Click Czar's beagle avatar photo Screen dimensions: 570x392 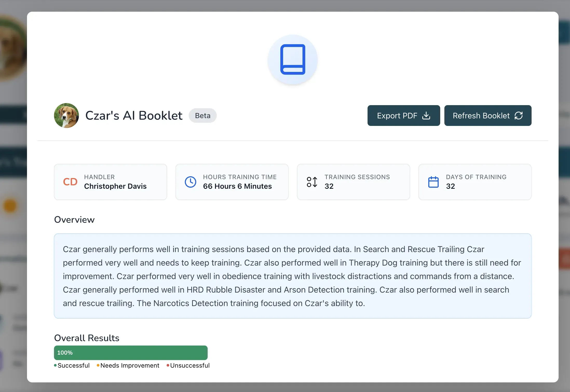click(66, 116)
